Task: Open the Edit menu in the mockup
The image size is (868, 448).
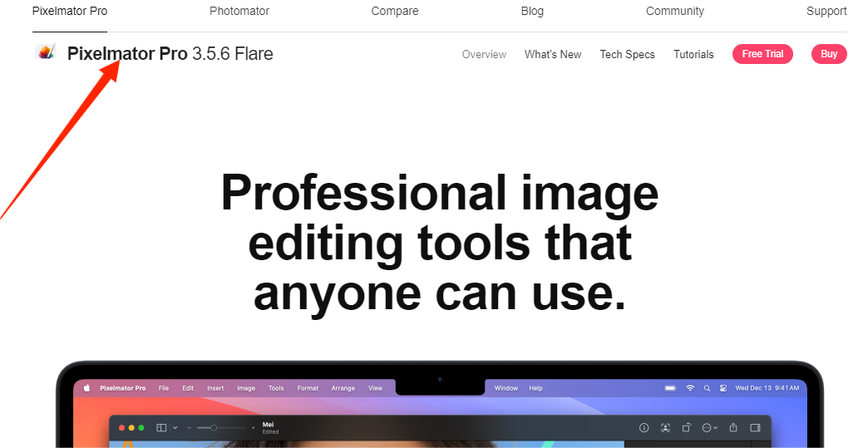Action: 188,388
